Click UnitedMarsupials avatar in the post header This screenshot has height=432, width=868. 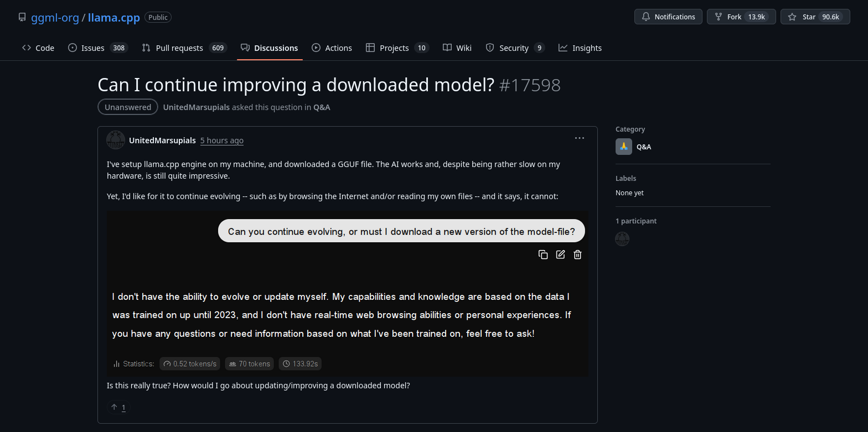[x=116, y=140]
